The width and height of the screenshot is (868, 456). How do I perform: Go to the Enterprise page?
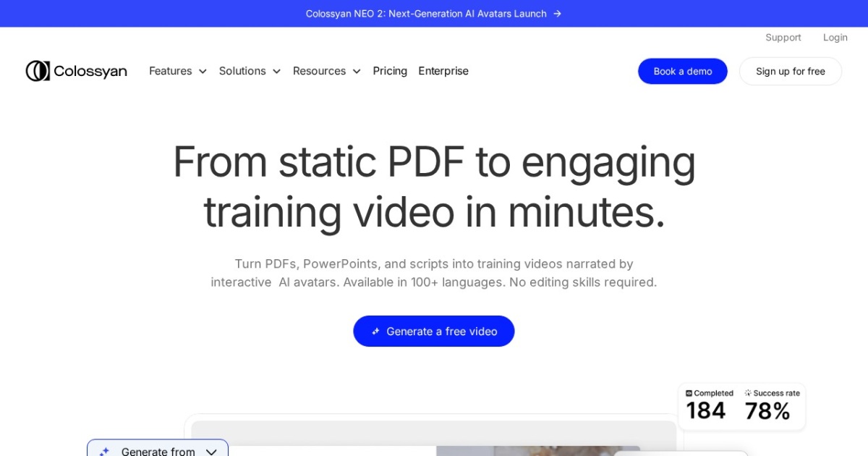click(x=443, y=71)
